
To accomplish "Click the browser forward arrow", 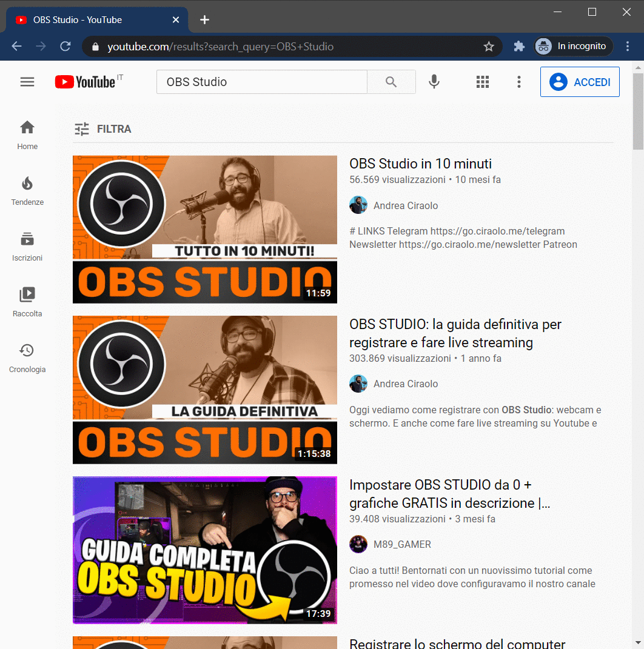I will click(x=41, y=46).
